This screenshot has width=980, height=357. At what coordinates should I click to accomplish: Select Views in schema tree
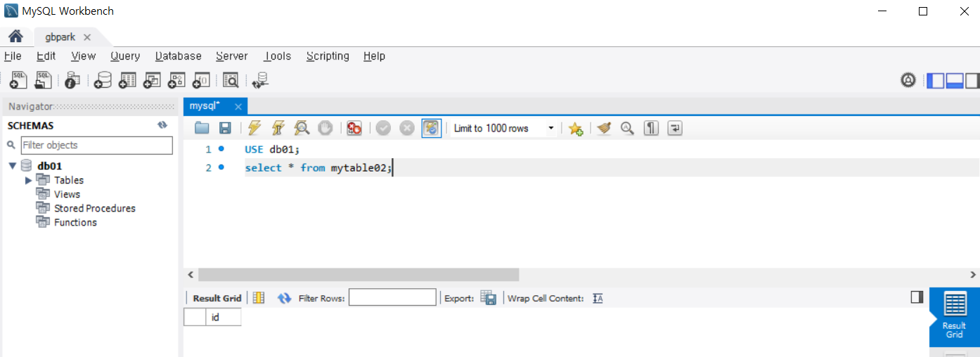tap(67, 194)
